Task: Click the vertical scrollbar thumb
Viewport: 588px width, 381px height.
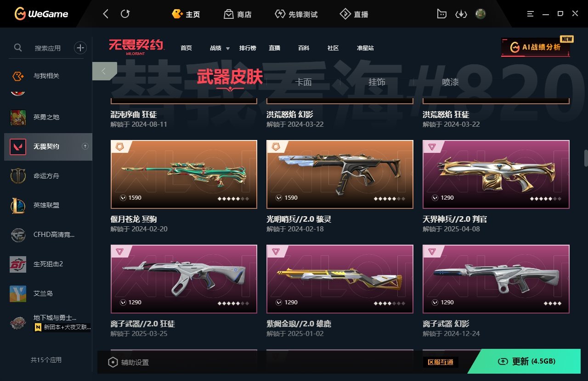Action: pyautogui.click(x=586, y=157)
